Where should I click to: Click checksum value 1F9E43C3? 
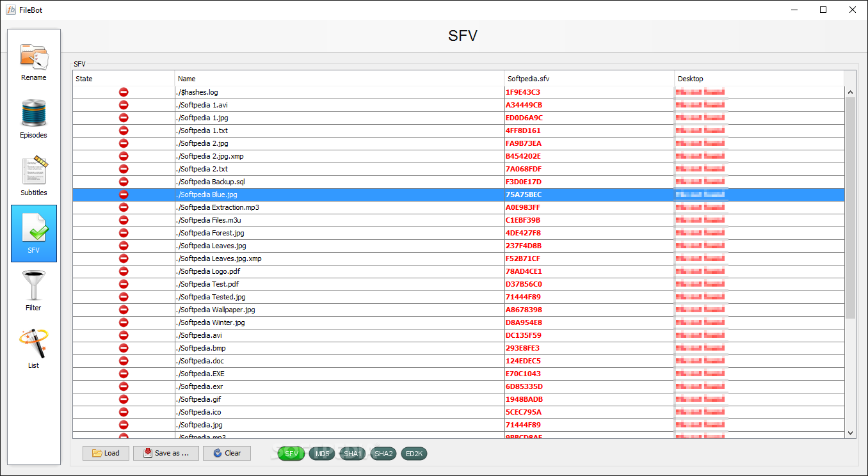pyautogui.click(x=523, y=92)
